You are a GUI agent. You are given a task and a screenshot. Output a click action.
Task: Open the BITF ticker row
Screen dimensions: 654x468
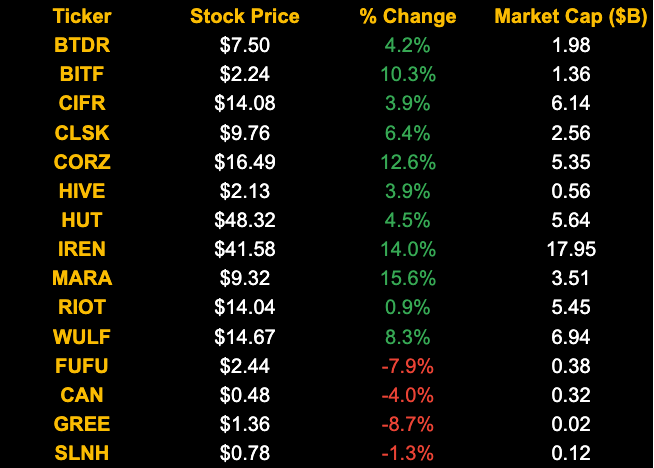[x=82, y=74]
